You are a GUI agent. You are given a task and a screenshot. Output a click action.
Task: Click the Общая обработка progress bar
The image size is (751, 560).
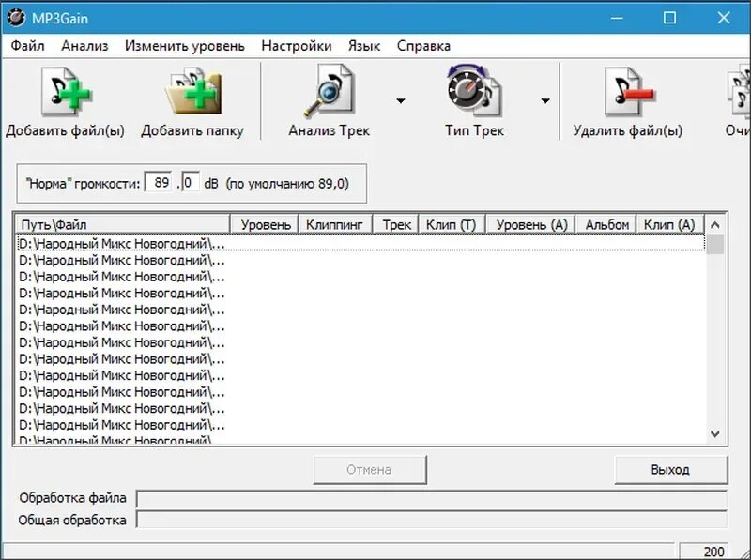pos(432,520)
